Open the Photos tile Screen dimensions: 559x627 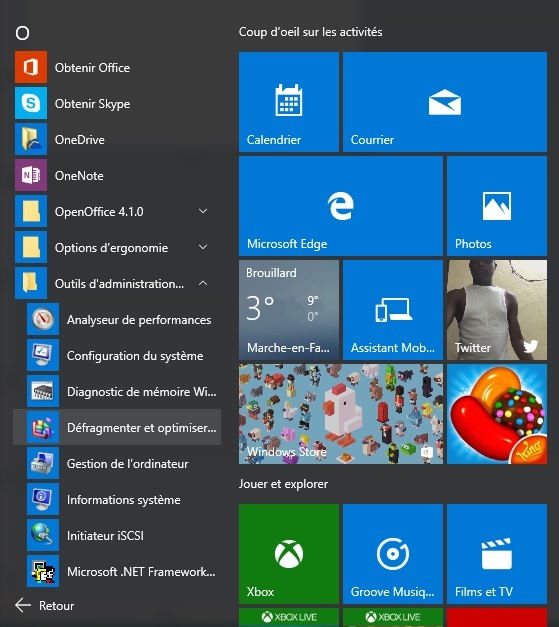click(497, 206)
